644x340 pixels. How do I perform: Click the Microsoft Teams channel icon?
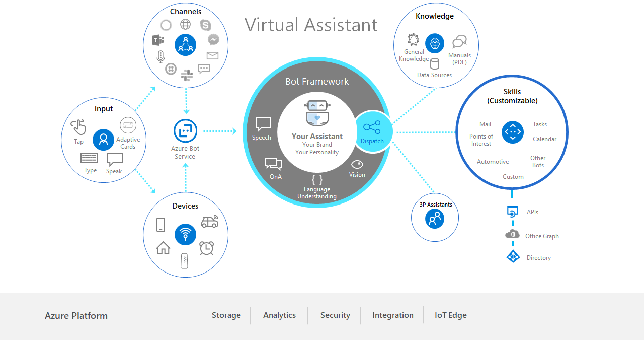(x=158, y=40)
